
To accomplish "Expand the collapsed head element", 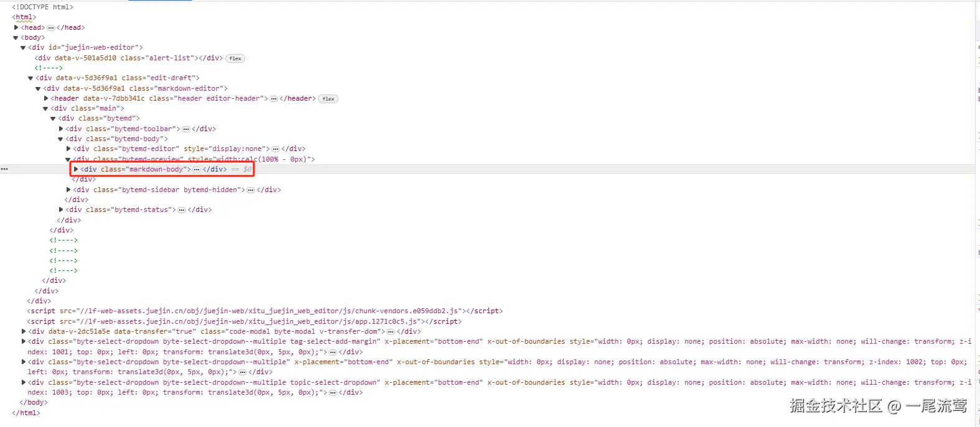I will [x=16, y=27].
